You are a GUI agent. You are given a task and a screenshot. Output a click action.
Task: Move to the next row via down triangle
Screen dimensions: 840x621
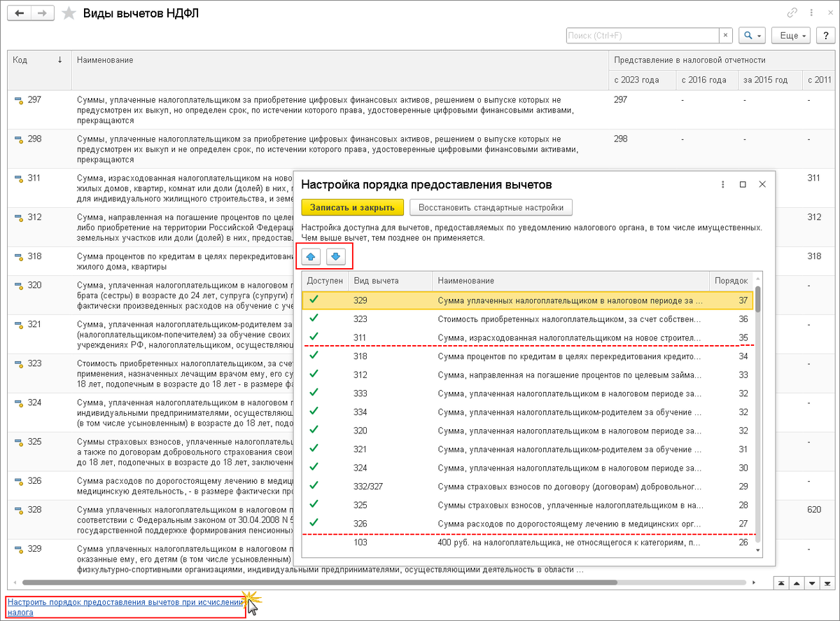pos(812,582)
